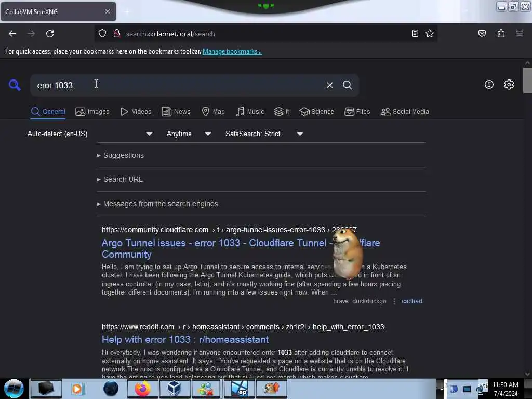This screenshot has width=532, height=399.
Task: Go back to the previous page
Action: pyautogui.click(x=12, y=34)
